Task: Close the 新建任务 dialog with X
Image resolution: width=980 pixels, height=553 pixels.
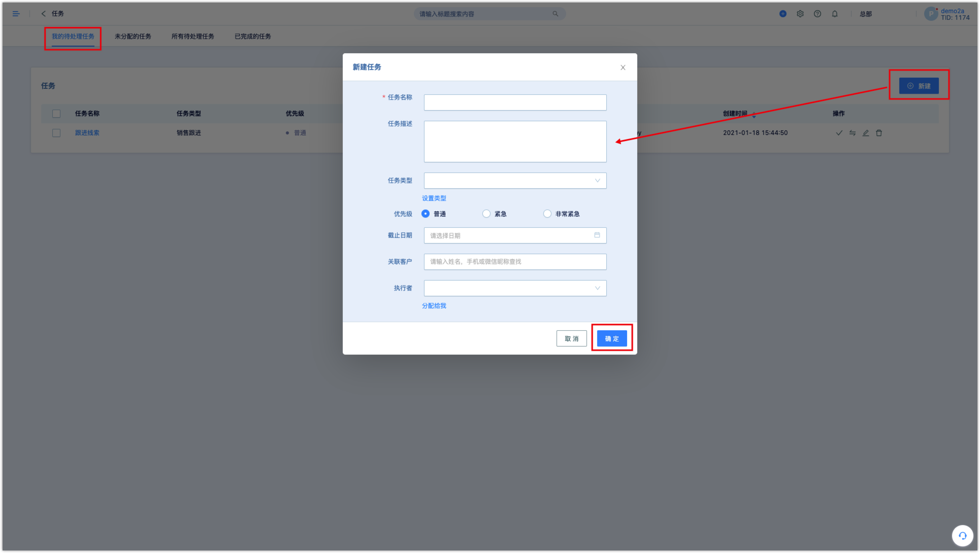Action: (623, 67)
